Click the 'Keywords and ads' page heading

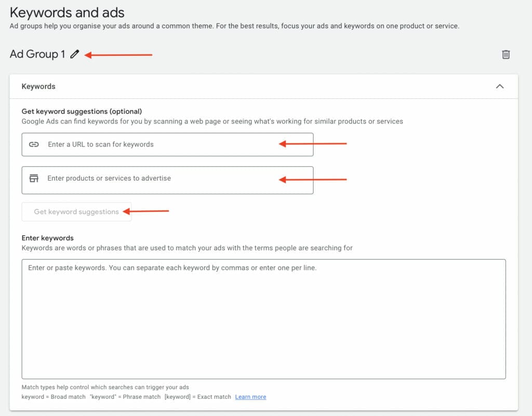click(67, 12)
